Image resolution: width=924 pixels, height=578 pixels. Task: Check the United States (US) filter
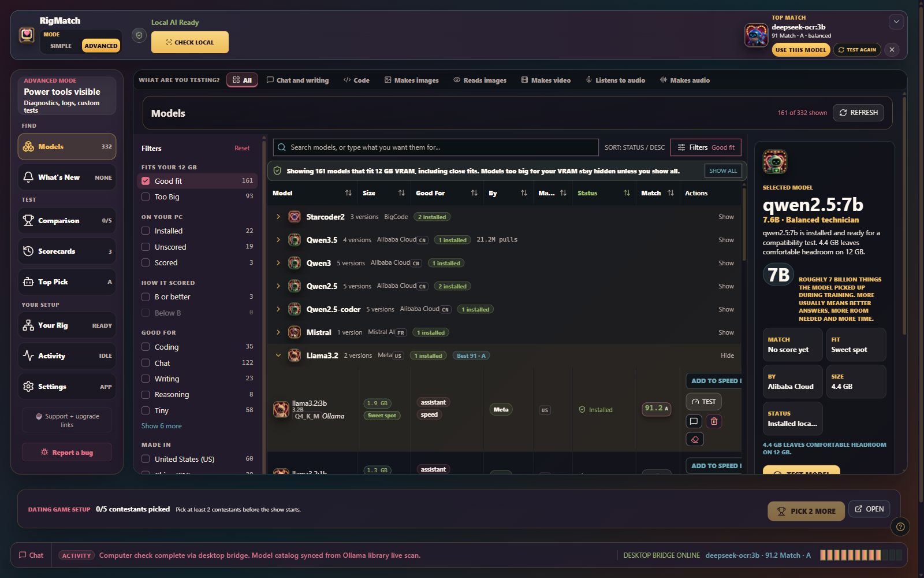pyautogui.click(x=146, y=459)
